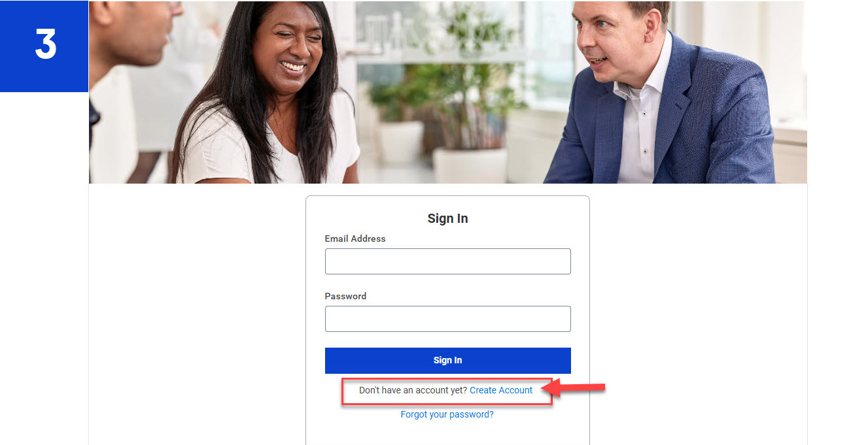Click the man in the blue blazer
The width and height of the screenshot is (868, 445).
661,98
